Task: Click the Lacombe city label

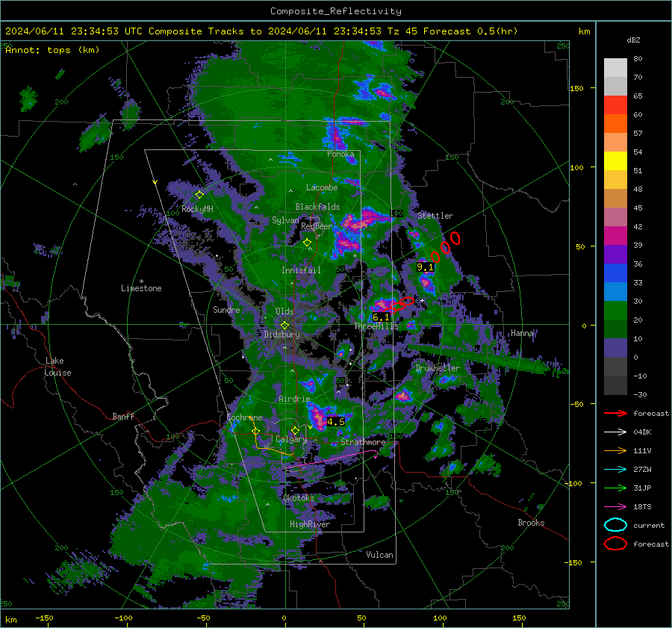Action: [322, 187]
